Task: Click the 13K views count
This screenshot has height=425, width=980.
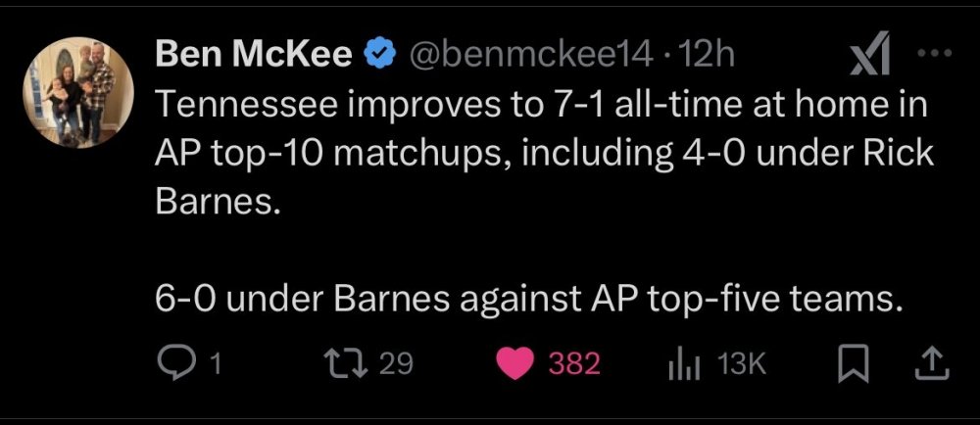Action: (x=739, y=364)
